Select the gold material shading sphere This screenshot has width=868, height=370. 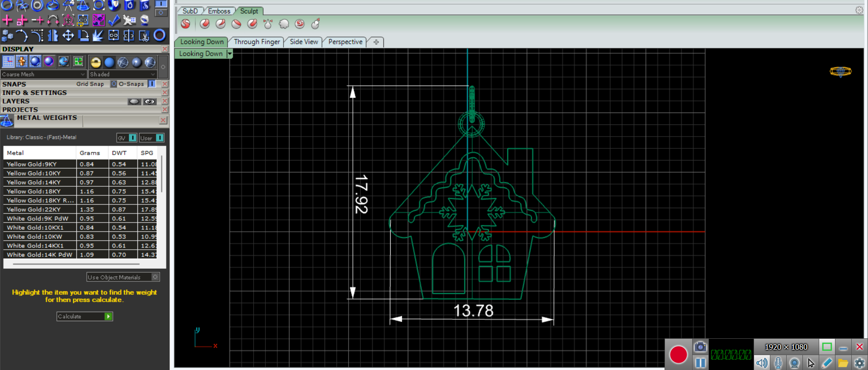tap(95, 62)
